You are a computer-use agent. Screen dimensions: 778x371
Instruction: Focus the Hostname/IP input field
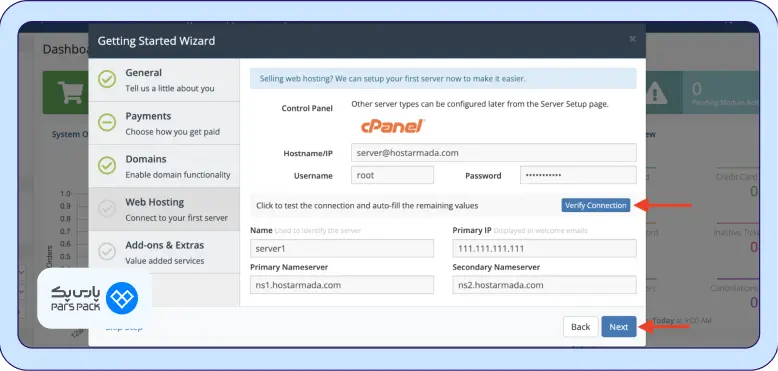pos(494,153)
